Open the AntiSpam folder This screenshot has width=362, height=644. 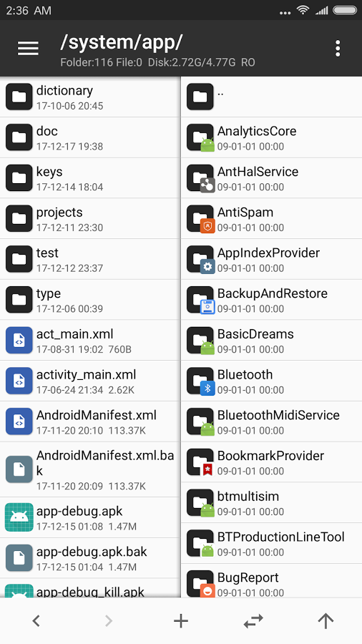(272, 219)
